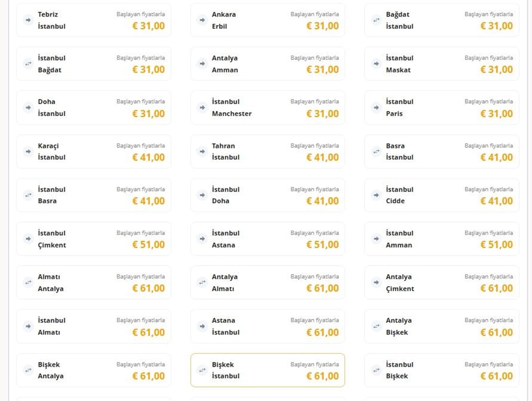The image size is (532, 401).
Task: Click the arrow icon for İstanbul–Manchester route
Action: click(202, 107)
